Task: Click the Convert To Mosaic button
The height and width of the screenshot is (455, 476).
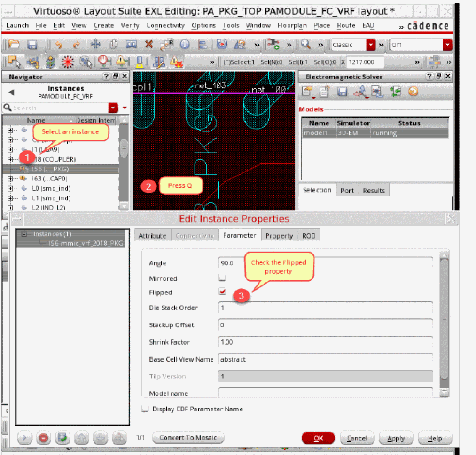Action: [188, 438]
